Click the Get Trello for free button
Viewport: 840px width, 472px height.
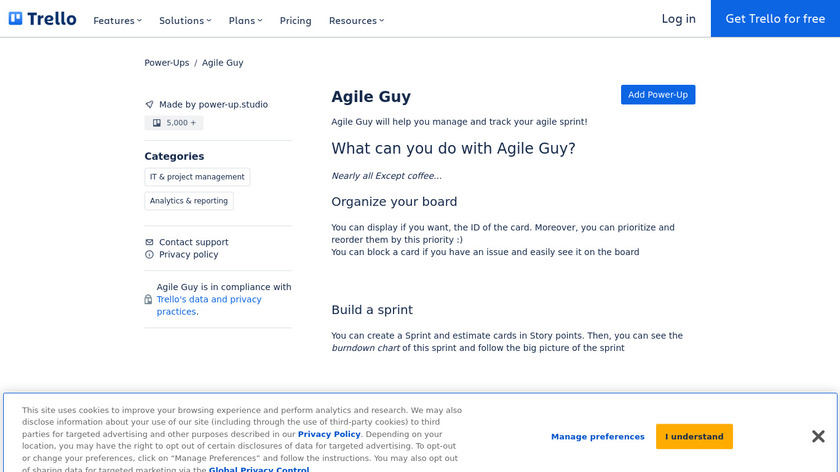coord(775,19)
